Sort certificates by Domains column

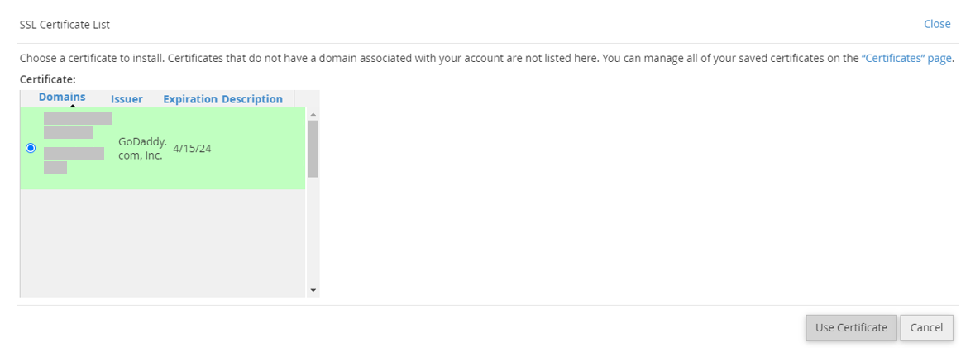62,98
